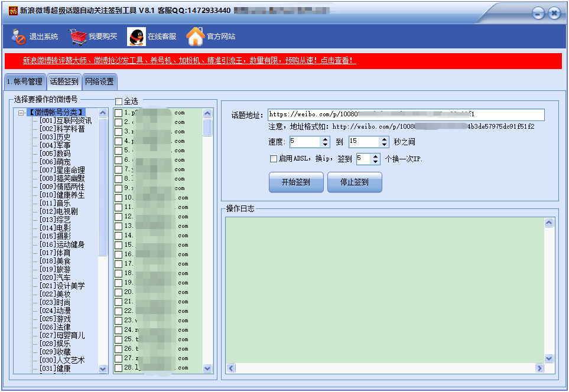This screenshot has width=569, height=392.
Task: Toggle the checkbox for account row 20
Action: (118, 292)
